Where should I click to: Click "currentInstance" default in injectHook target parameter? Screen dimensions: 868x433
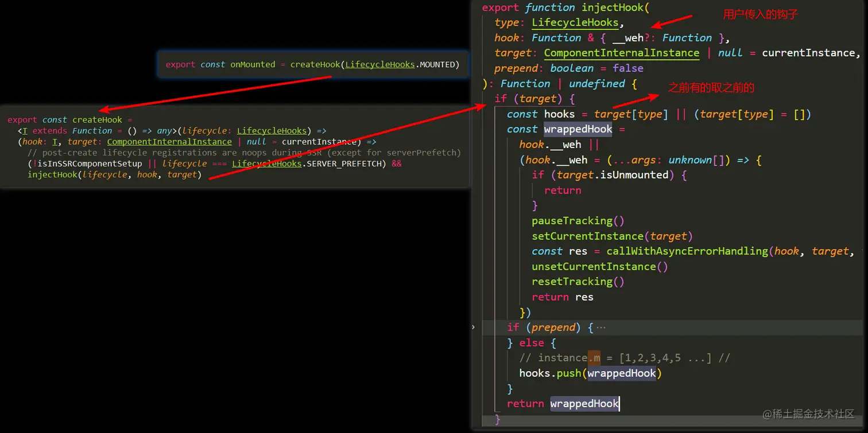(x=808, y=53)
